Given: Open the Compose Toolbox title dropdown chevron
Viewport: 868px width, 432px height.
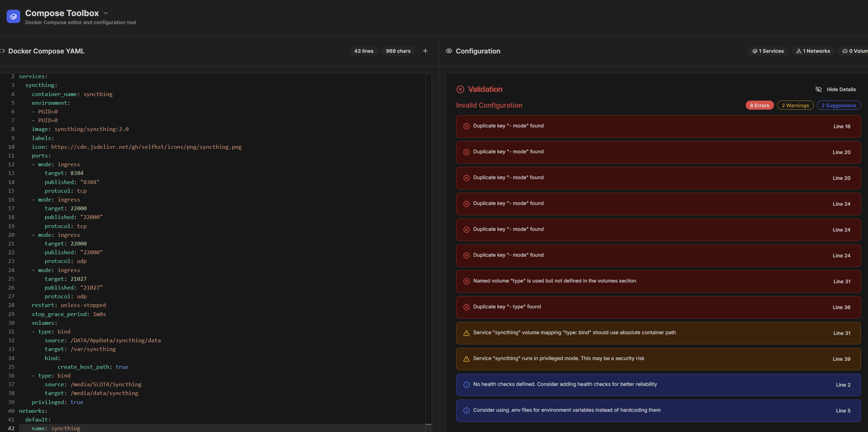Looking at the screenshot, I should [x=106, y=13].
